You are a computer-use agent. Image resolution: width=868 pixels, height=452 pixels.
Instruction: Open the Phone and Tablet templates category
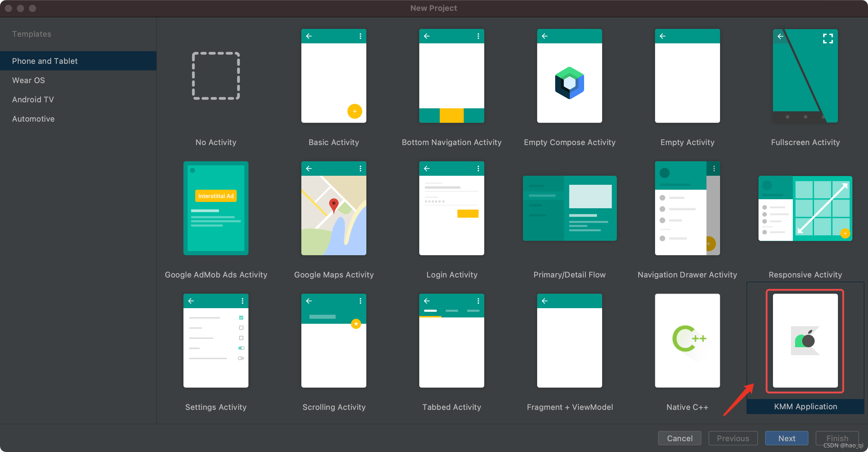point(78,61)
